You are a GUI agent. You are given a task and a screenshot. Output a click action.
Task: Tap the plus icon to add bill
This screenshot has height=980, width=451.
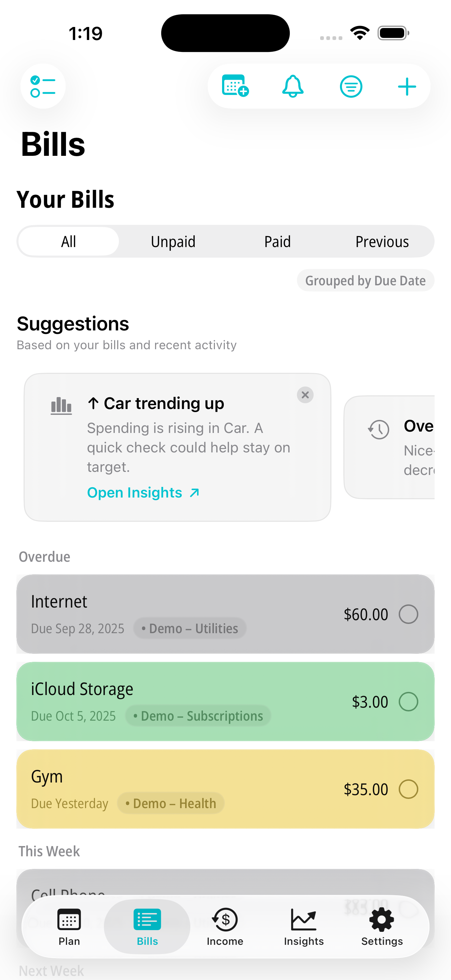point(407,86)
